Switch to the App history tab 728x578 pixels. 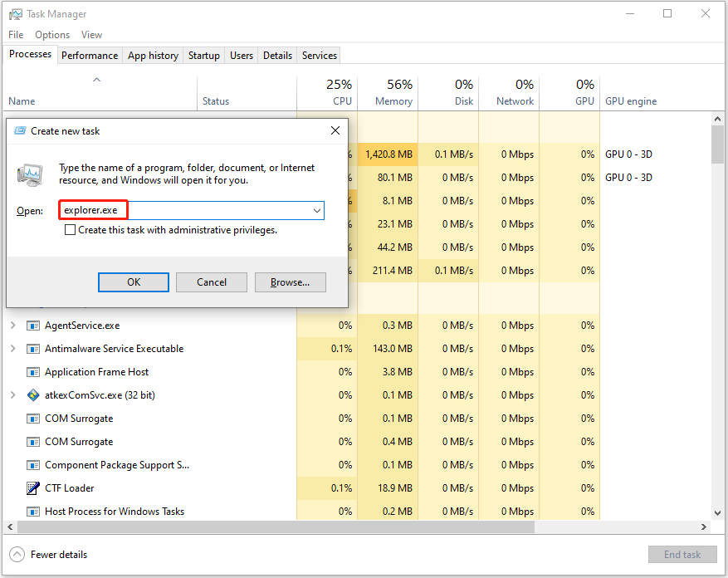[154, 56]
